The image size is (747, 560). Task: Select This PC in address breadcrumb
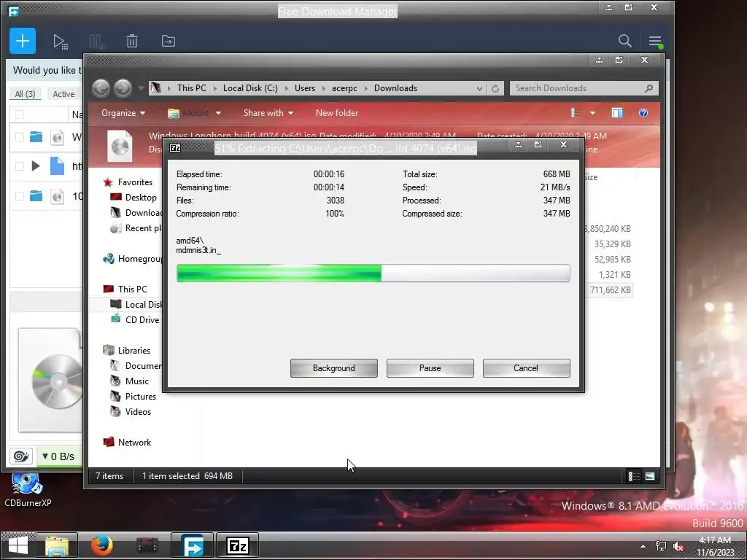192,88
